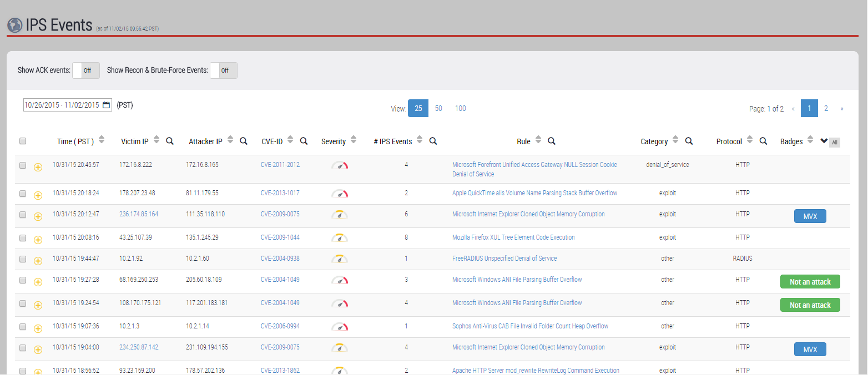This screenshot has height=375, width=868.
Task: Search the Category column
Action: [x=689, y=141]
